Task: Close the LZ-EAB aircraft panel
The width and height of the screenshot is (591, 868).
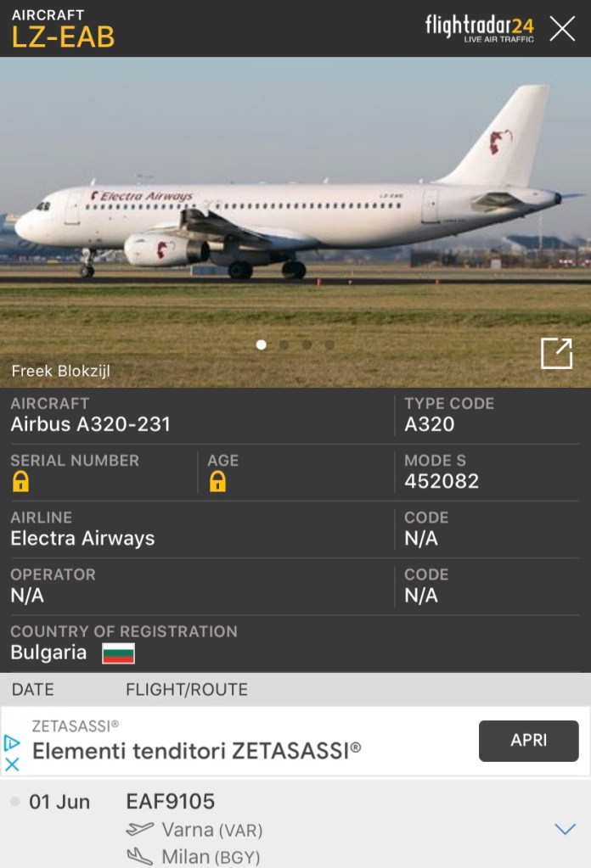Action: (562, 29)
